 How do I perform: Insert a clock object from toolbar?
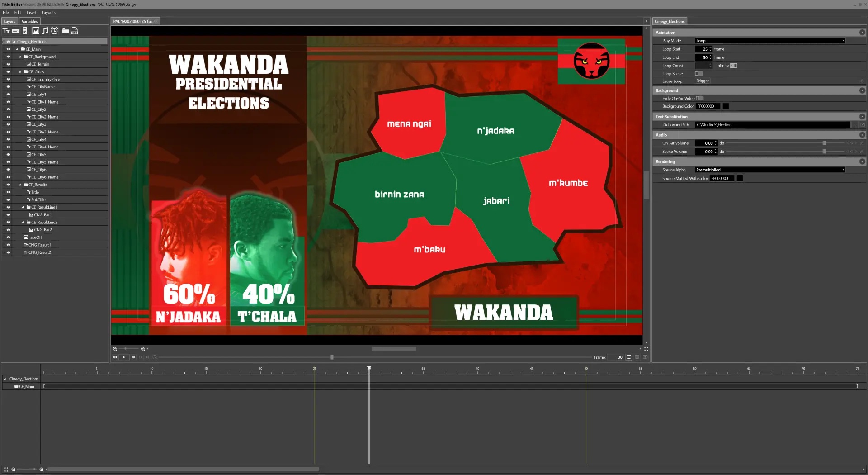tap(55, 31)
